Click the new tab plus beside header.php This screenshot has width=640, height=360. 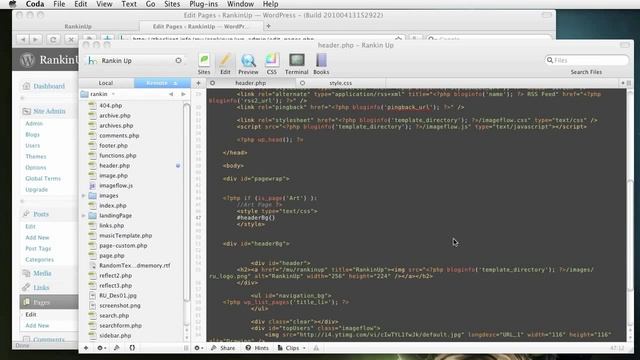[x=198, y=83]
